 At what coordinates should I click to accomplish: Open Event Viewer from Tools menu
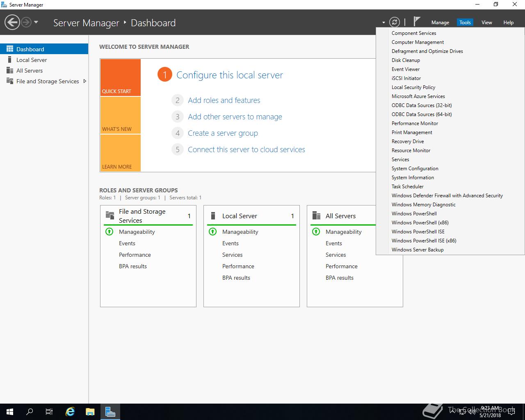pyautogui.click(x=450, y=69)
